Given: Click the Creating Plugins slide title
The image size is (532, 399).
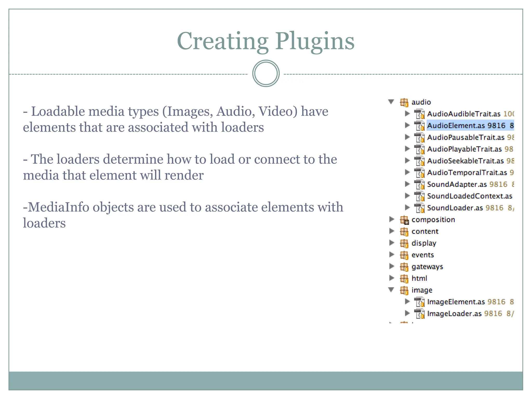Looking at the screenshot, I should pyautogui.click(x=265, y=42).
